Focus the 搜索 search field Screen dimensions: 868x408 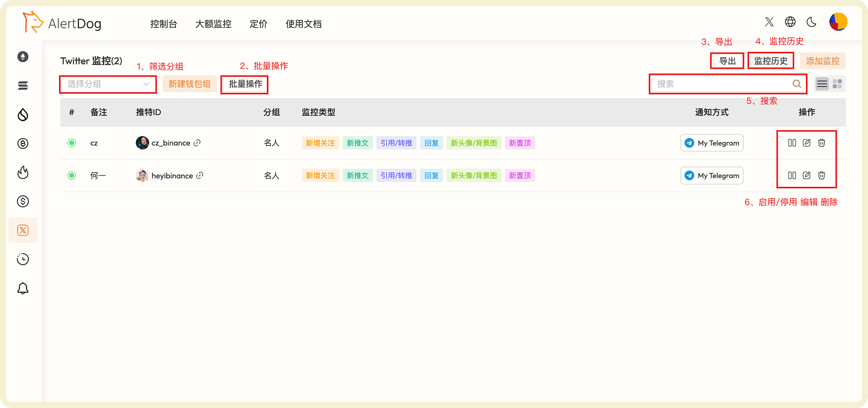[x=728, y=84]
